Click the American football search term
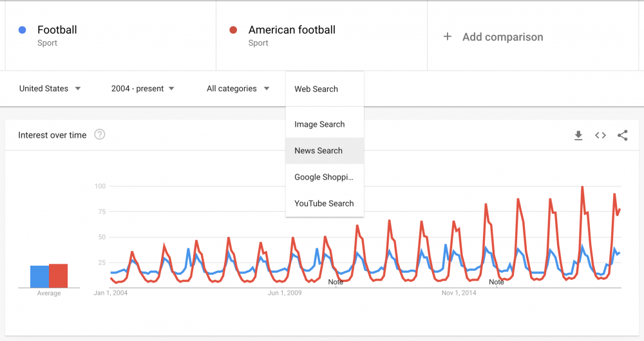The image size is (644, 341). click(292, 30)
